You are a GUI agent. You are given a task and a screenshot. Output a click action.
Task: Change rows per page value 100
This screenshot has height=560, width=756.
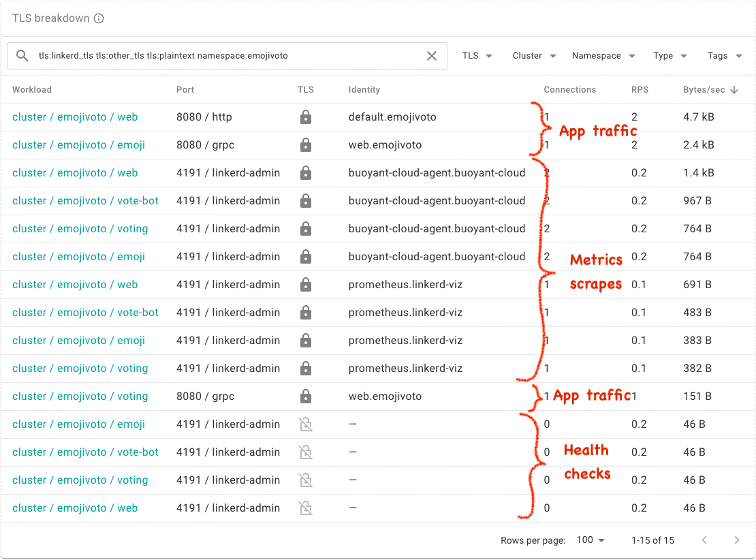coord(590,540)
